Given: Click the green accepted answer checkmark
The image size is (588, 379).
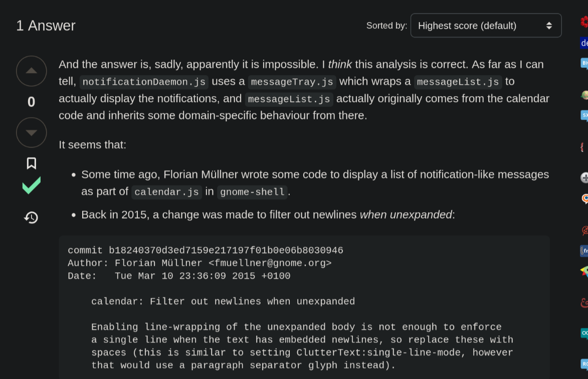Looking at the screenshot, I should [31, 186].
